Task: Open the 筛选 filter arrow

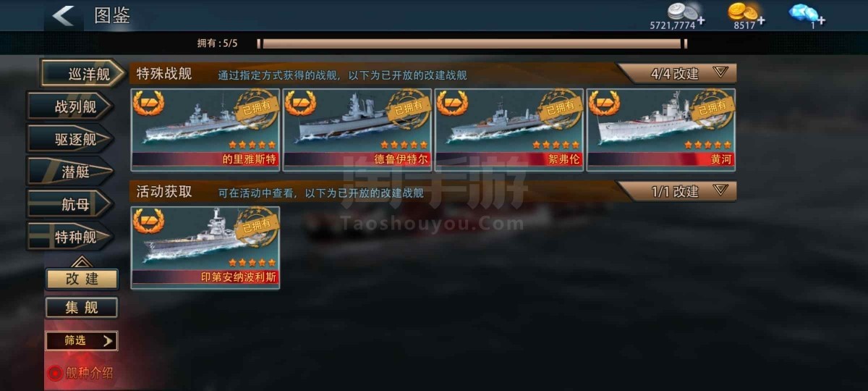Action: 108,340
